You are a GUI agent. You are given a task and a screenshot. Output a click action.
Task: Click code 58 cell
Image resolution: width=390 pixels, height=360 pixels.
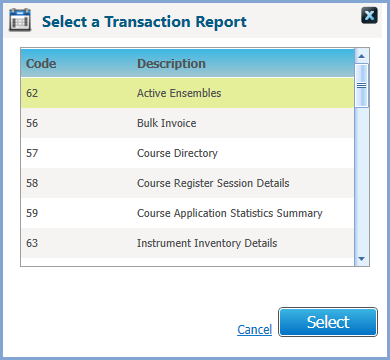(x=32, y=183)
